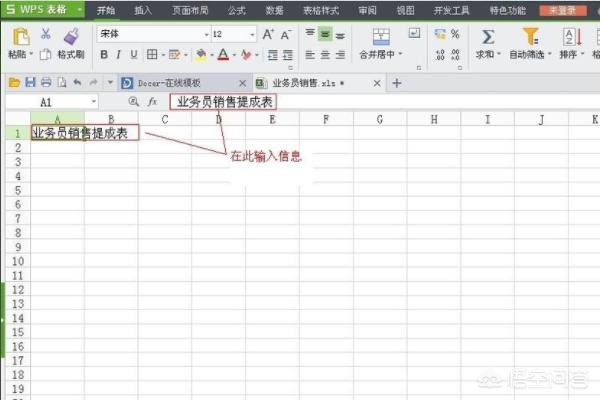Undo the last action
600x400 pixels.
point(77,82)
